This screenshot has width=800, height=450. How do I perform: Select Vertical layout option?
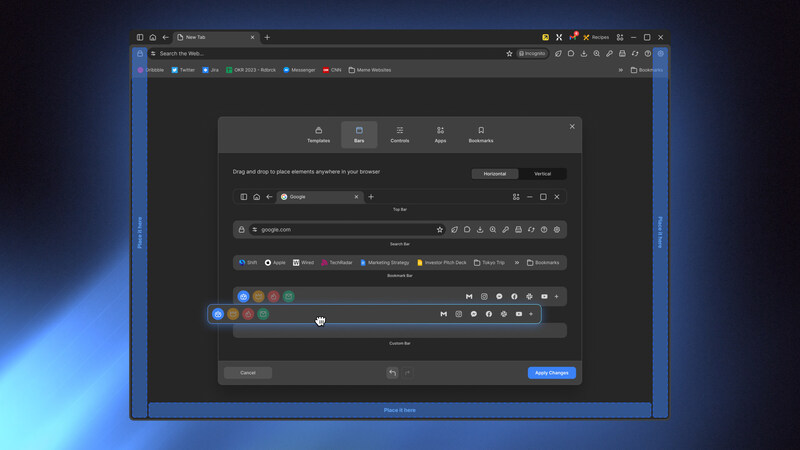542,174
